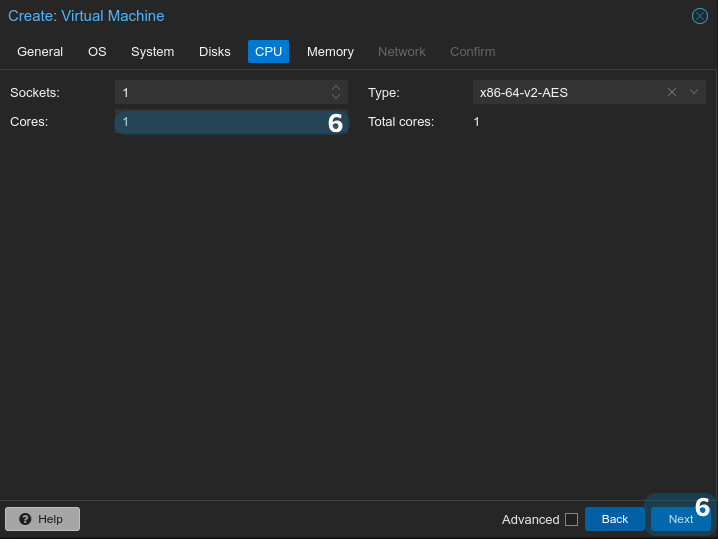Viewport: 718px width, 539px height.
Task: Expand the CPU Type dropdown list
Action: click(694, 92)
